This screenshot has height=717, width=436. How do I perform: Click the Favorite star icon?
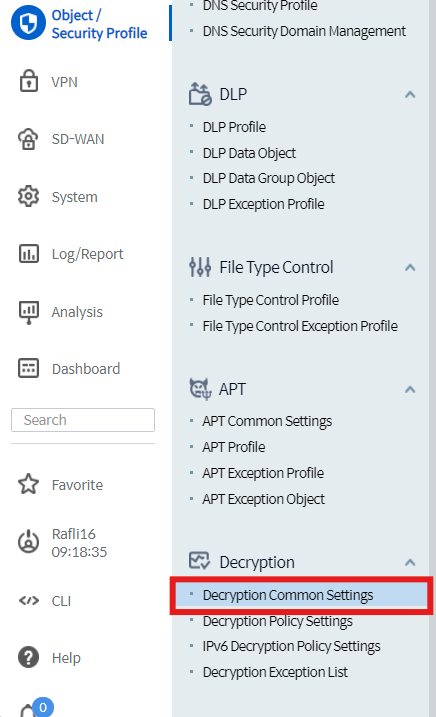28,484
